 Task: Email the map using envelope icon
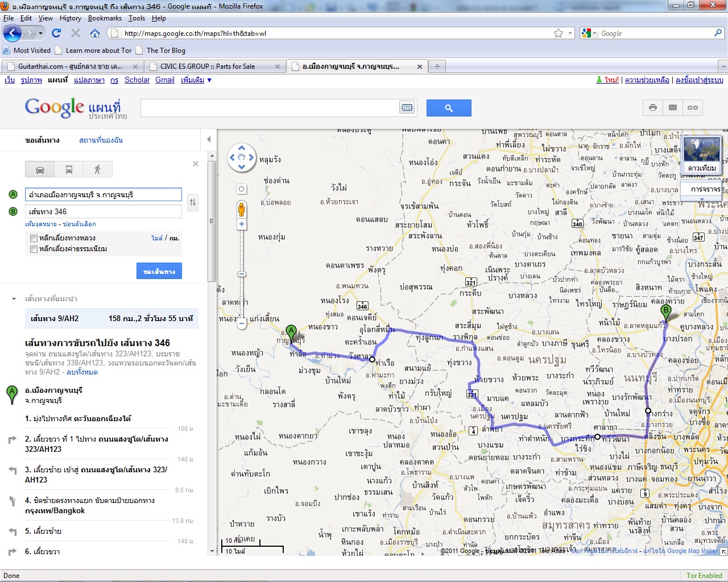[673, 107]
